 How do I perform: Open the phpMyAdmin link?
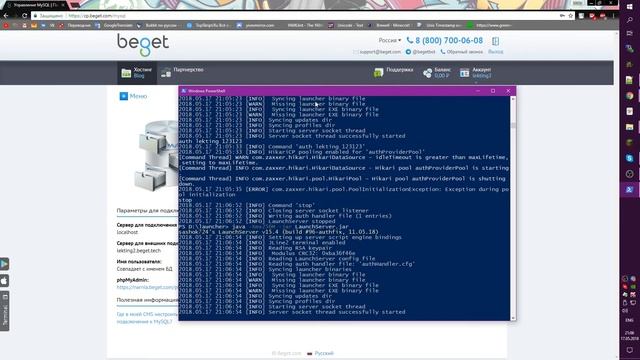(147, 287)
